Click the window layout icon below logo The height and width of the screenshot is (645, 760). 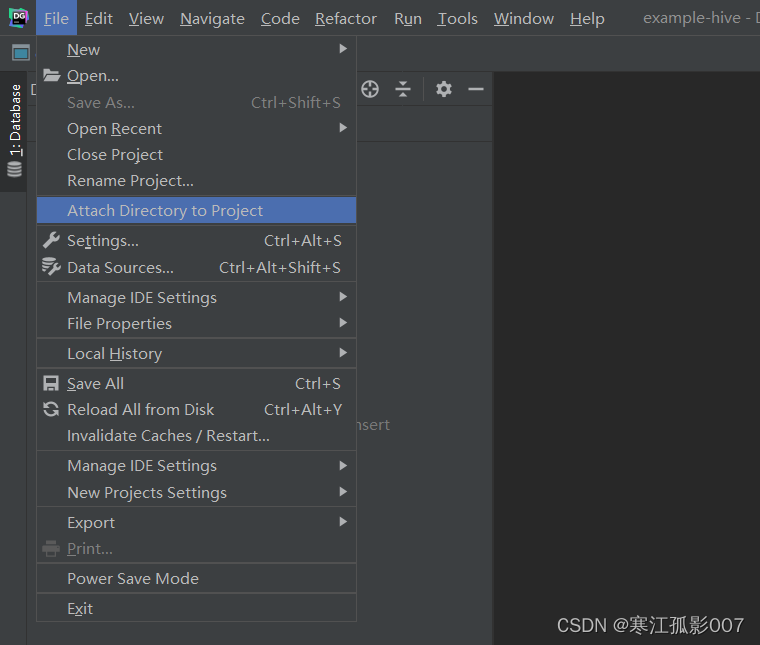coord(20,52)
